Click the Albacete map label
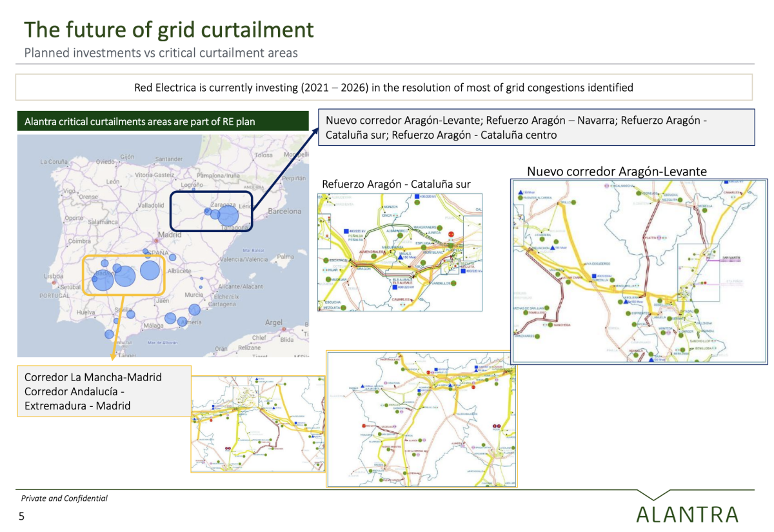The image size is (774, 532). click(179, 271)
